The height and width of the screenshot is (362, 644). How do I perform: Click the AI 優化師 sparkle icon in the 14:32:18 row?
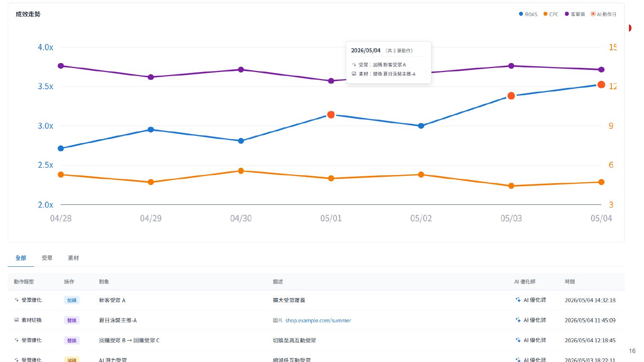click(x=518, y=300)
